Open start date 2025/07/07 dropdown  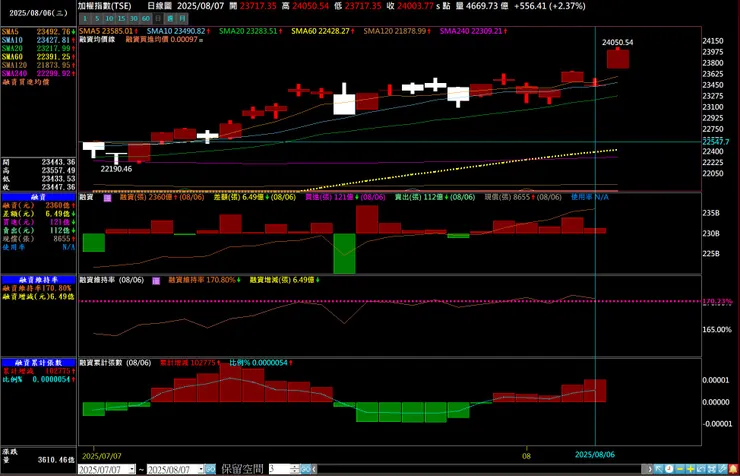132,469
